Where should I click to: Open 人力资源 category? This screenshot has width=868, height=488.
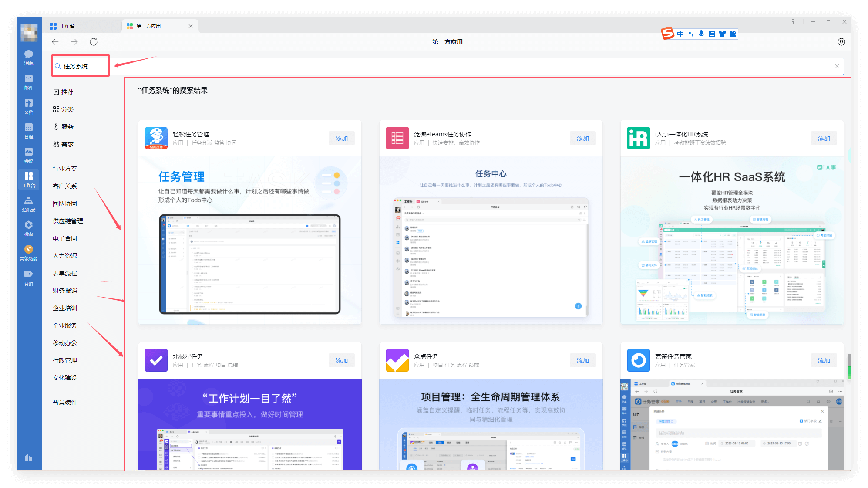pos(65,256)
